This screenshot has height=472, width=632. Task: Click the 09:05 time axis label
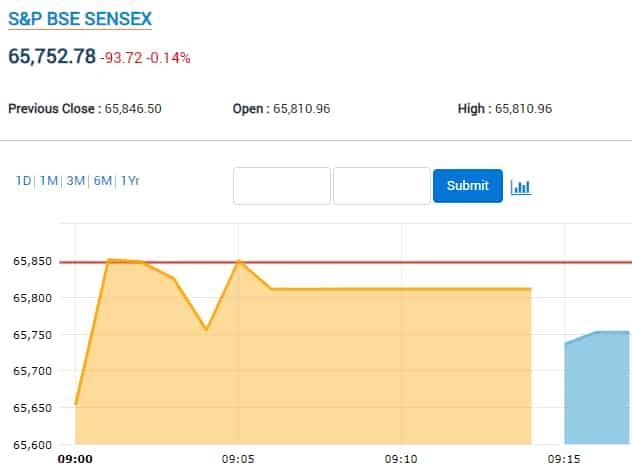[x=238, y=459]
